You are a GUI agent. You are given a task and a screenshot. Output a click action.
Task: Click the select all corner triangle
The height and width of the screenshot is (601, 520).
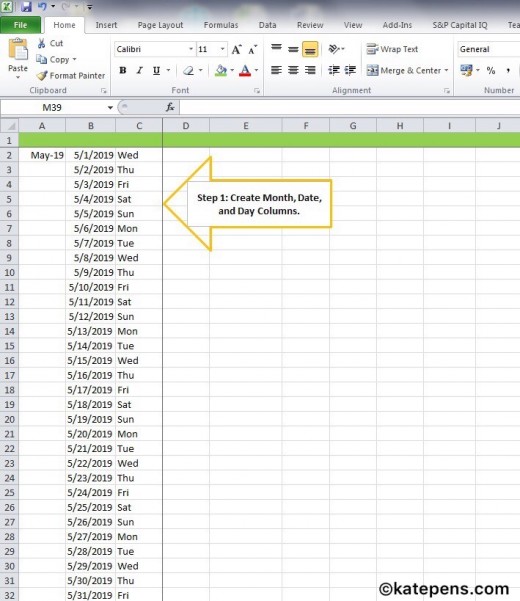click(9, 126)
